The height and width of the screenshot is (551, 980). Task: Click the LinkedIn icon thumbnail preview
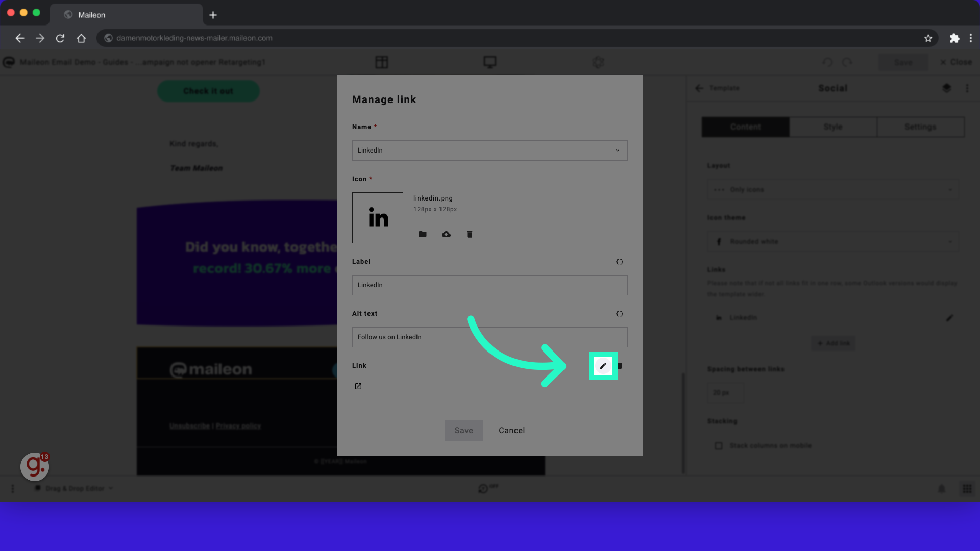[378, 218]
